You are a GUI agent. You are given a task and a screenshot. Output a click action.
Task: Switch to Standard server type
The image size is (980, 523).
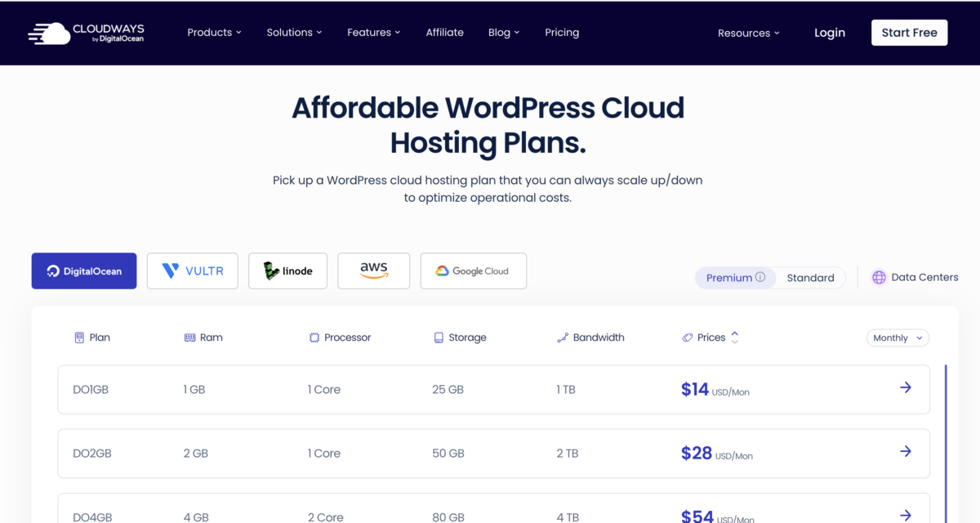[810, 278]
